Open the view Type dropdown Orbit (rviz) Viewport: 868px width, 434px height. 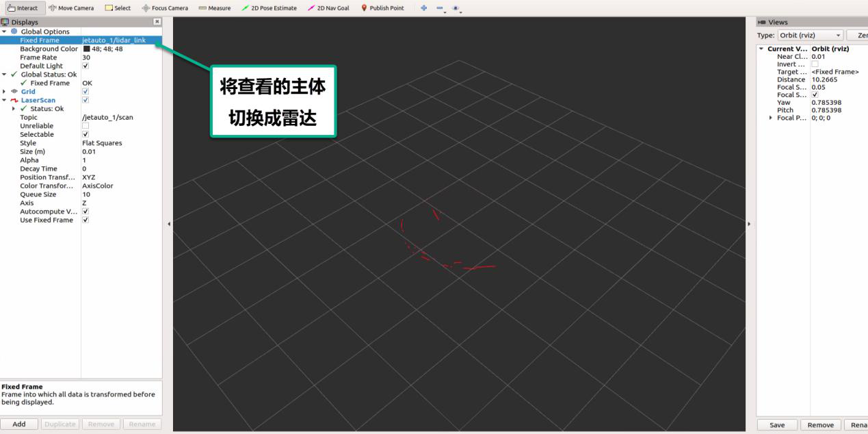810,35
